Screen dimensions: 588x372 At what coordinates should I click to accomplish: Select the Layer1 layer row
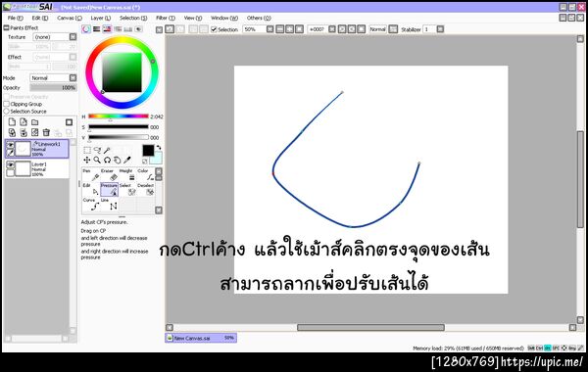37,169
